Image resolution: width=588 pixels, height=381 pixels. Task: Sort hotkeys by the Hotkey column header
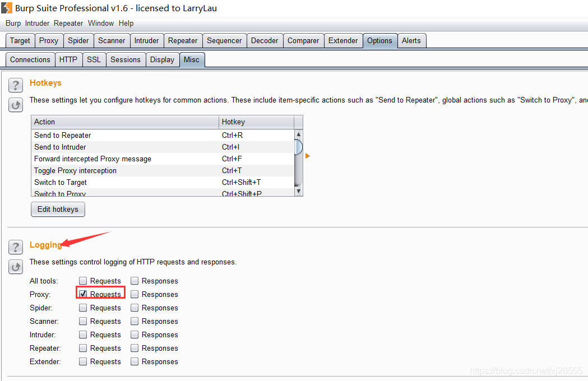(x=257, y=122)
